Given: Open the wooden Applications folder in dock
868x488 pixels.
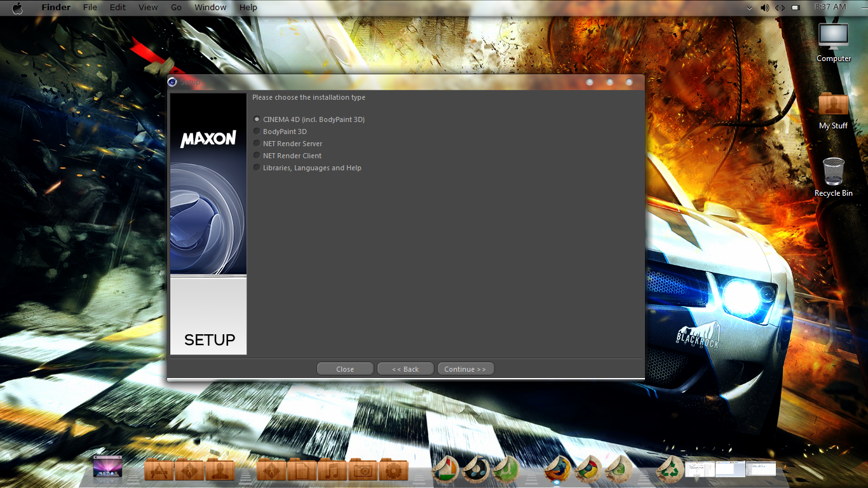Looking at the screenshot, I should 159,470.
